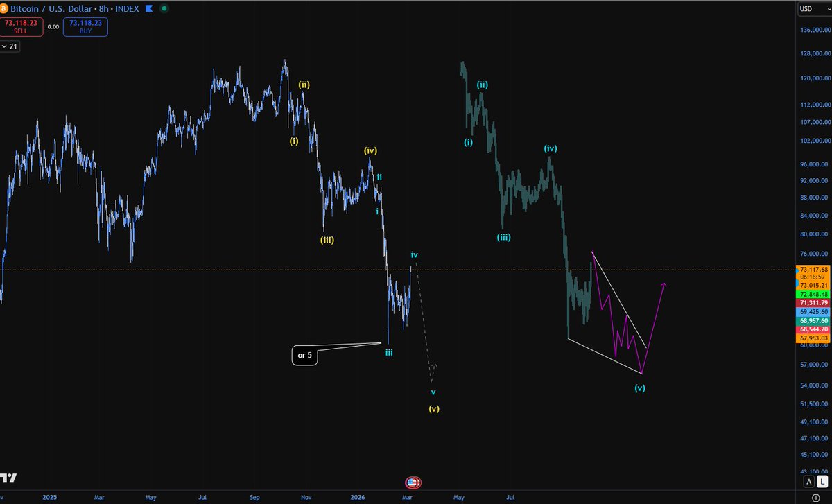832x504 pixels.
Task: Select the yellow (v) wave label
Action: [x=434, y=408]
